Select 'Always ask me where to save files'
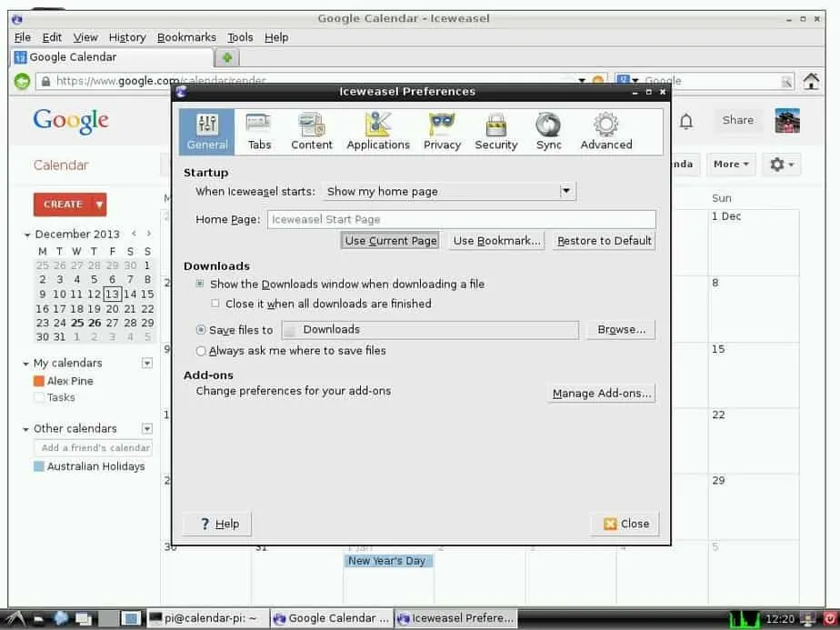This screenshot has height=630, width=840. point(201,351)
